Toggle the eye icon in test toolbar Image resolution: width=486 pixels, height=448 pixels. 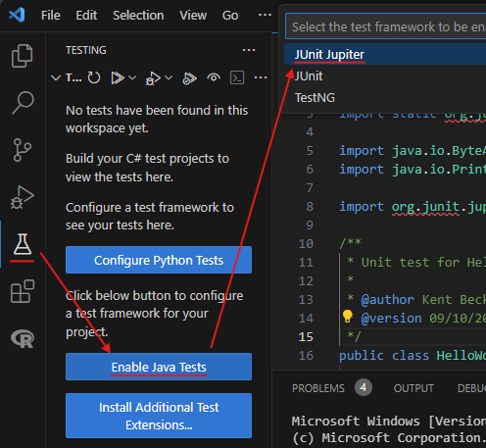coord(214,77)
